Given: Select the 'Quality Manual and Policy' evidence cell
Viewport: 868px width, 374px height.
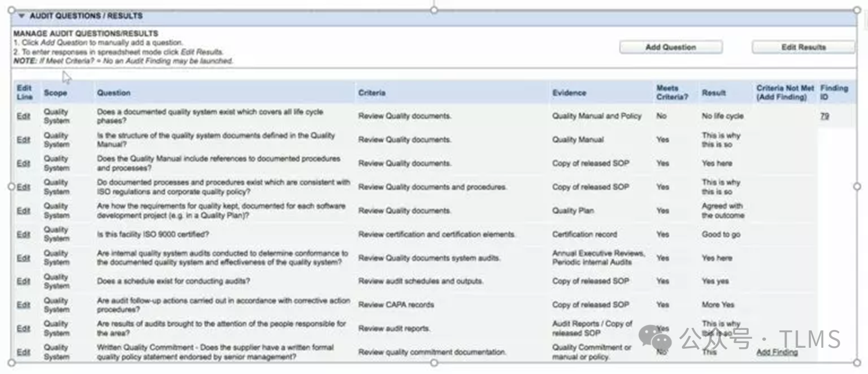Looking at the screenshot, I should pyautogui.click(x=597, y=116).
